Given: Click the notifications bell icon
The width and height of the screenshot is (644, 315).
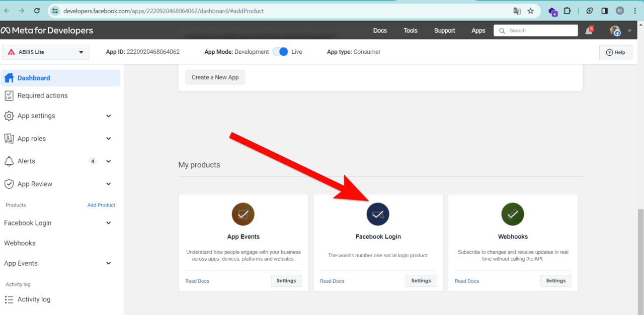Looking at the screenshot, I should (588, 31).
